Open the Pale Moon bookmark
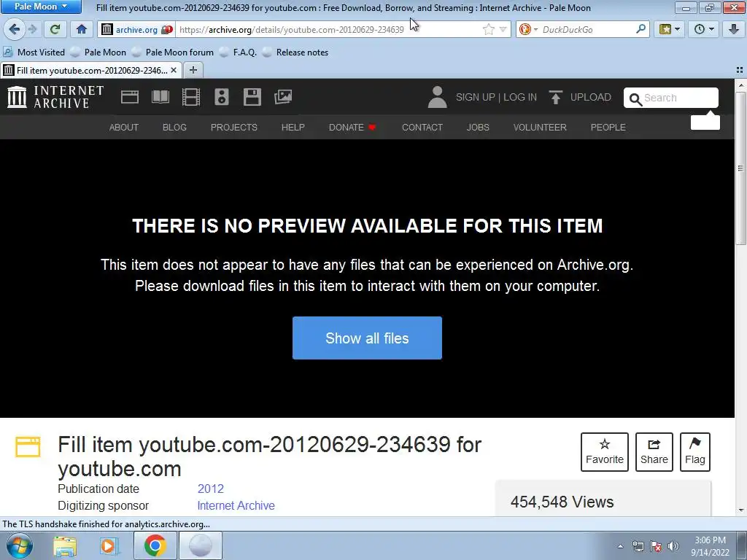Image resolution: width=747 pixels, height=560 pixels. (x=98, y=52)
